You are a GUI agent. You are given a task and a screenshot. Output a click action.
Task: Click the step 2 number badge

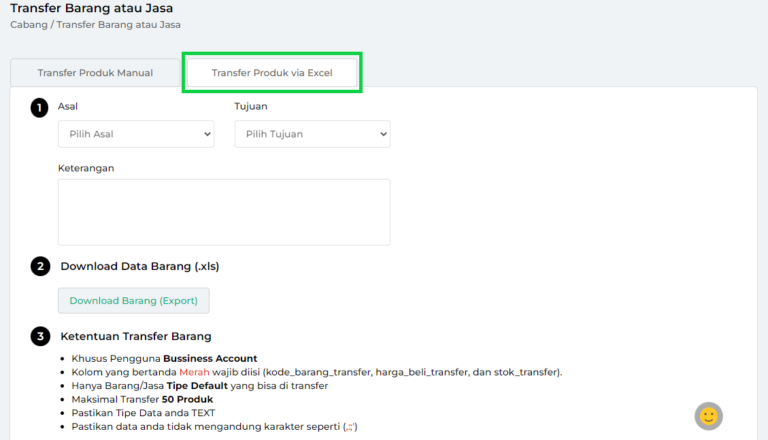tap(39, 266)
